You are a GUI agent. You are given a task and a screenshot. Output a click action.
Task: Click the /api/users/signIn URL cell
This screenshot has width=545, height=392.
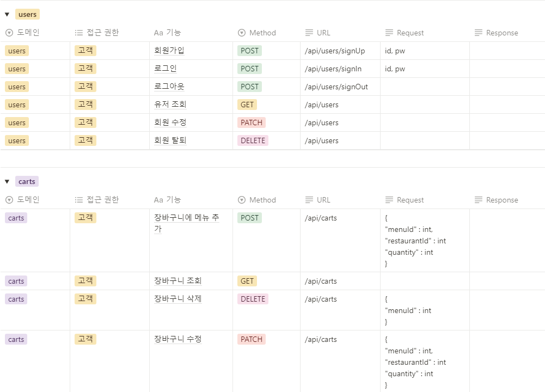click(x=340, y=69)
